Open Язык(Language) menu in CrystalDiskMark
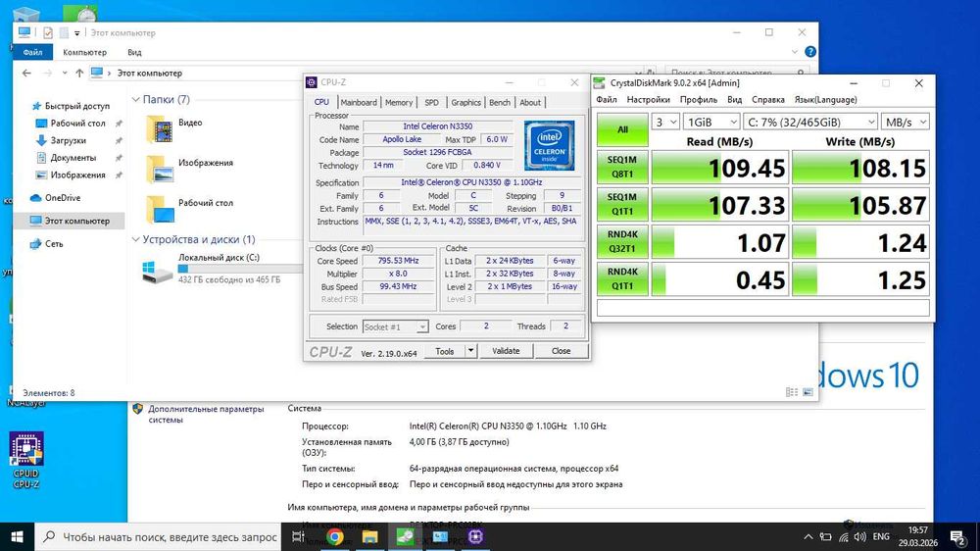 click(825, 99)
